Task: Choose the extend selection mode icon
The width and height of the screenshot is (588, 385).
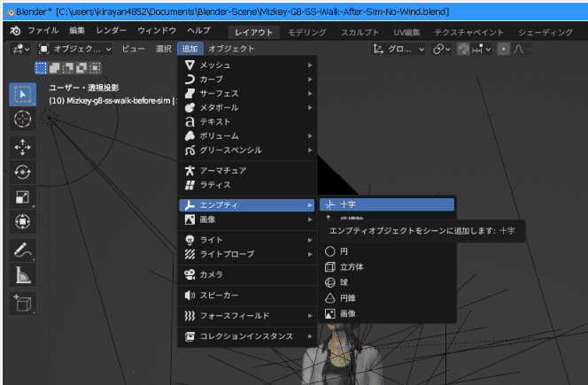Action: point(54,68)
